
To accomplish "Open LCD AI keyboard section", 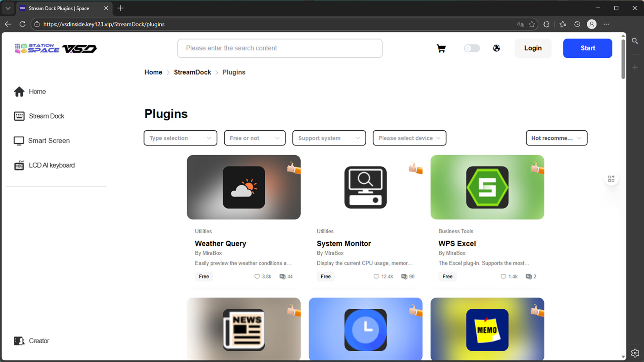I will [52, 165].
